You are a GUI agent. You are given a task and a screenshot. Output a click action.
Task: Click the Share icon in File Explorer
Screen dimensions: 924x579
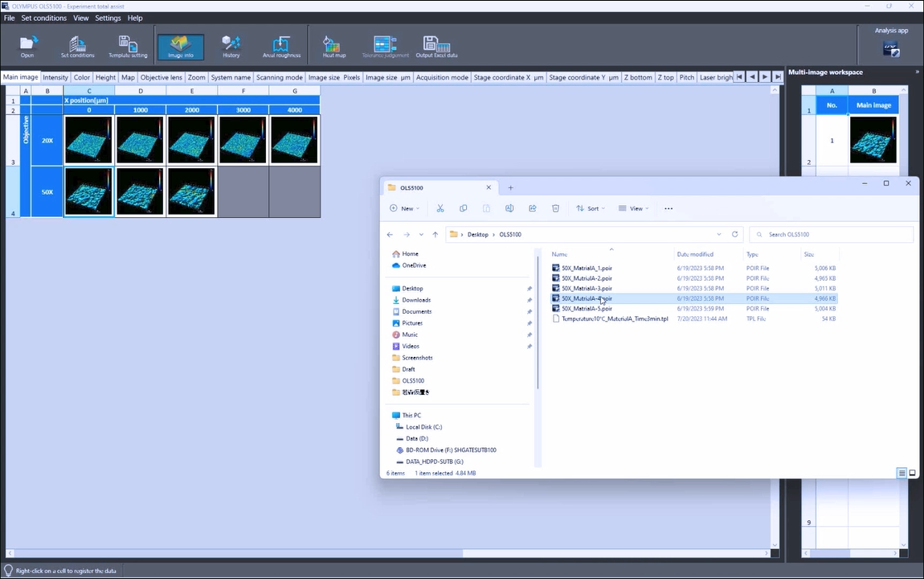533,208
